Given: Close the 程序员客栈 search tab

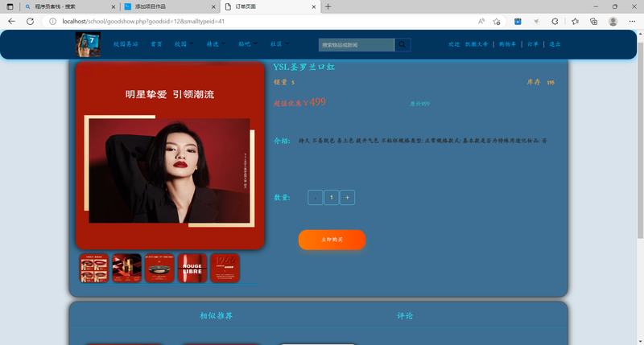Looking at the screenshot, I should tap(114, 7).
